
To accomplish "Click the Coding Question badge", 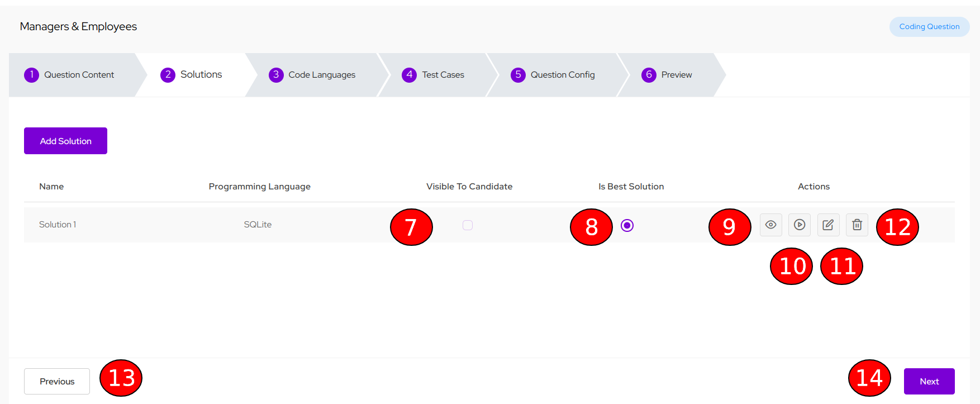I will point(929,26).
